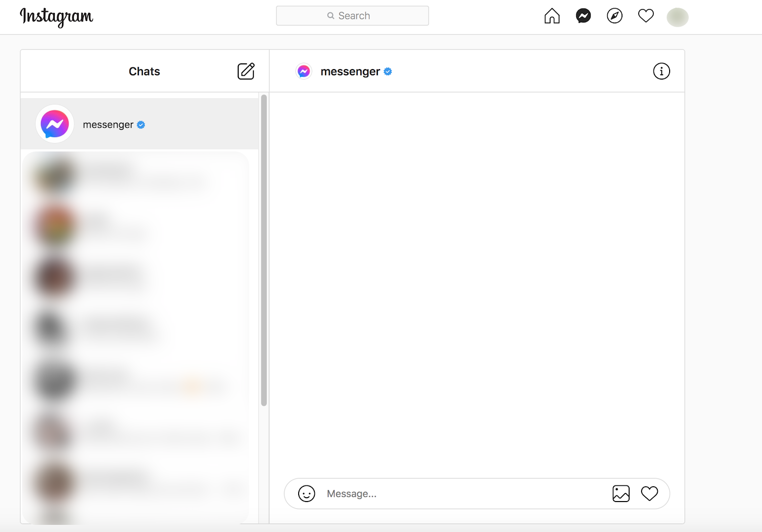This screenshot has height=532, width=762.
Task: Click the verified badge in chat header
Action: click(388, 71)
